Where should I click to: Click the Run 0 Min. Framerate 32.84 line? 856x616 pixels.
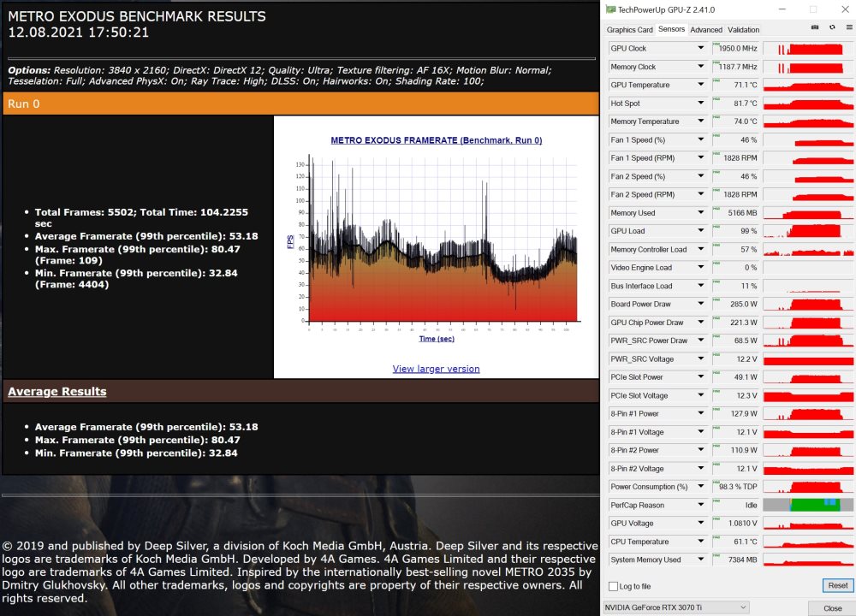point(136,279)
